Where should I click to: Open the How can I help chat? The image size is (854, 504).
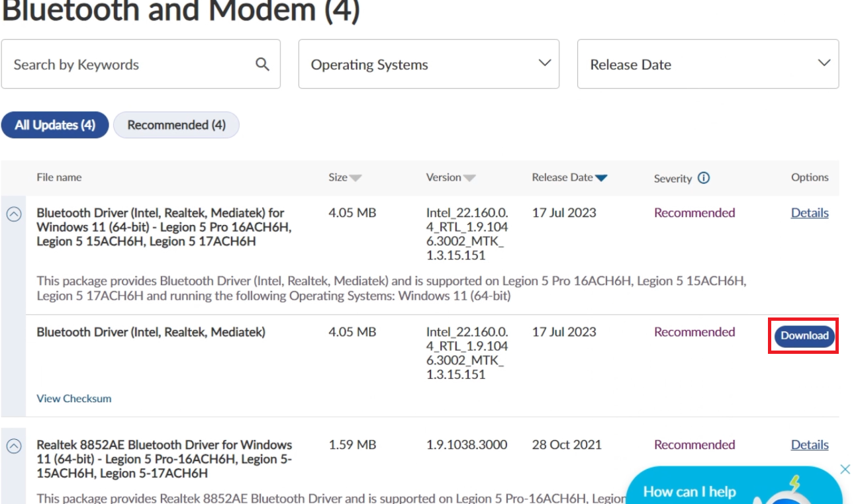point(734,485)
